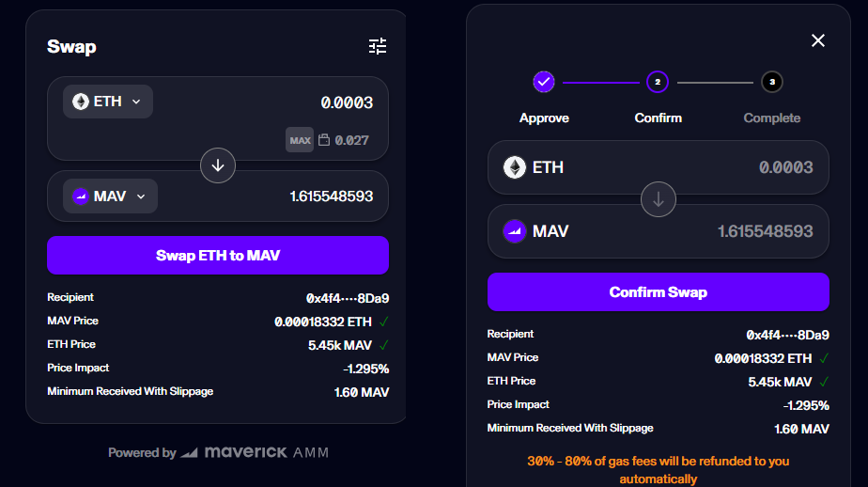Toggle MAV Price check in confirm dialog
868x487 pixels.
(x=824, y=358)
